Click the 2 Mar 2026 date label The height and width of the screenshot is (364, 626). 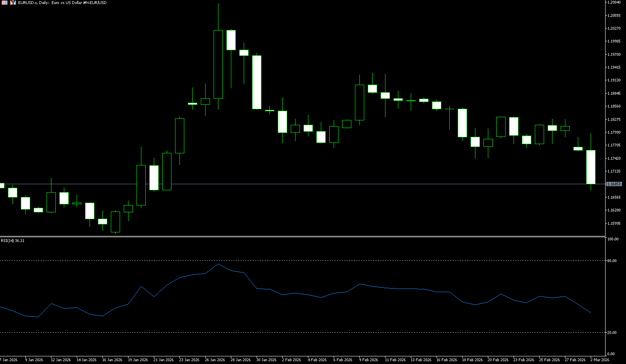click(x=599, y=360)
